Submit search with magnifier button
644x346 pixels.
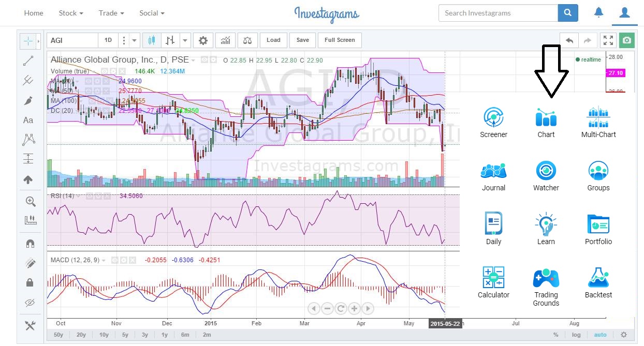pyautogui.click(x=568, y=13)
